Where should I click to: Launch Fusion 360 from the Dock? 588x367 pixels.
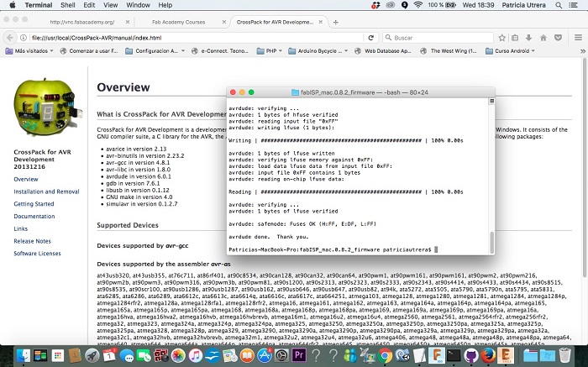437,355
